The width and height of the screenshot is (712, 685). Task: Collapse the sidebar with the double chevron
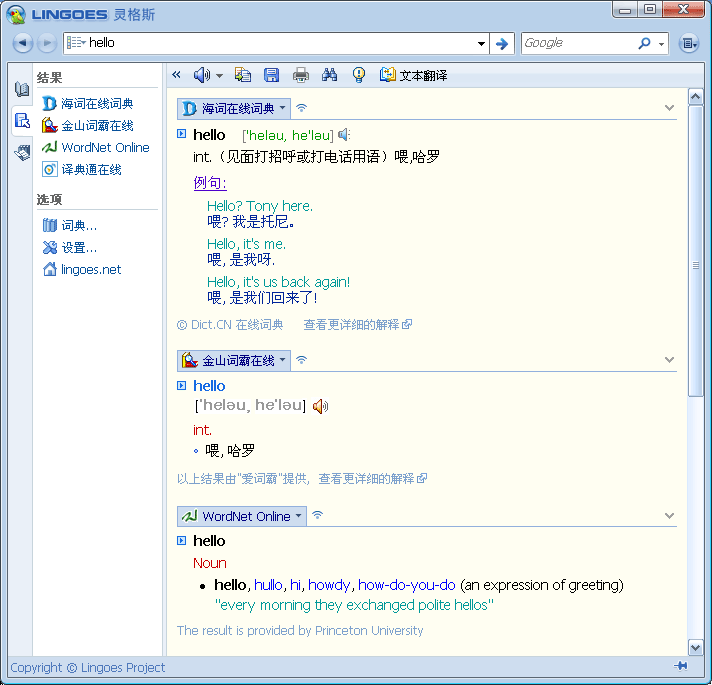(177, 75)
